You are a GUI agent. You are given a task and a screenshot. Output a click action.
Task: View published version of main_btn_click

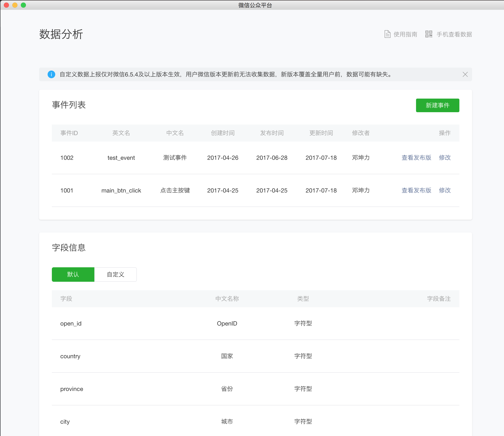[x=416, y=190]
